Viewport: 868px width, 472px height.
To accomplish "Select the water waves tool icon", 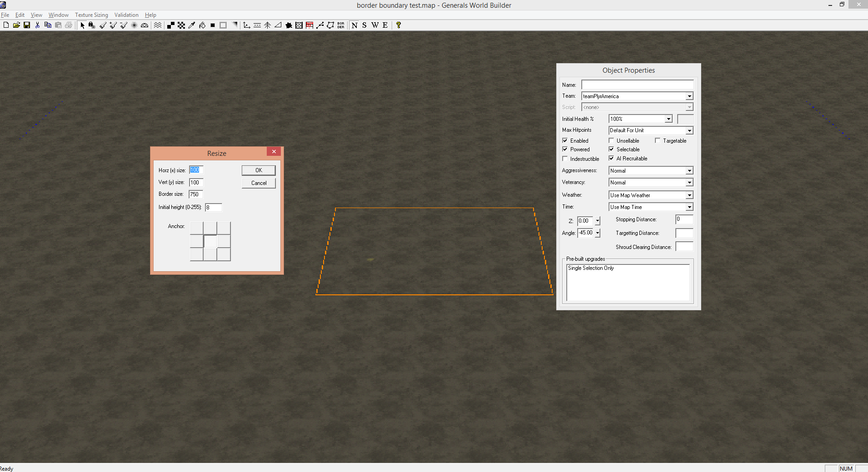I will point(158,25).
